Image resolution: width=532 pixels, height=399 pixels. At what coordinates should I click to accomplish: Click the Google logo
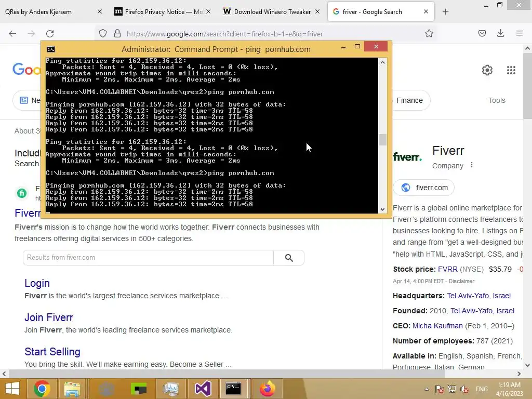click(x=26, y=70)
